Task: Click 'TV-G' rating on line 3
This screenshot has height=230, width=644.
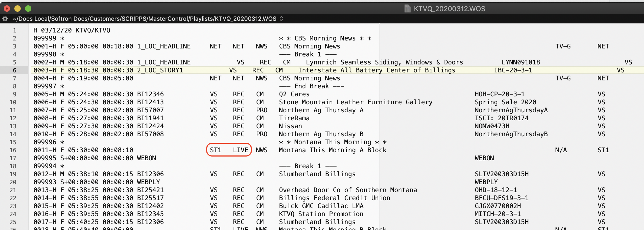Action: 563,46
